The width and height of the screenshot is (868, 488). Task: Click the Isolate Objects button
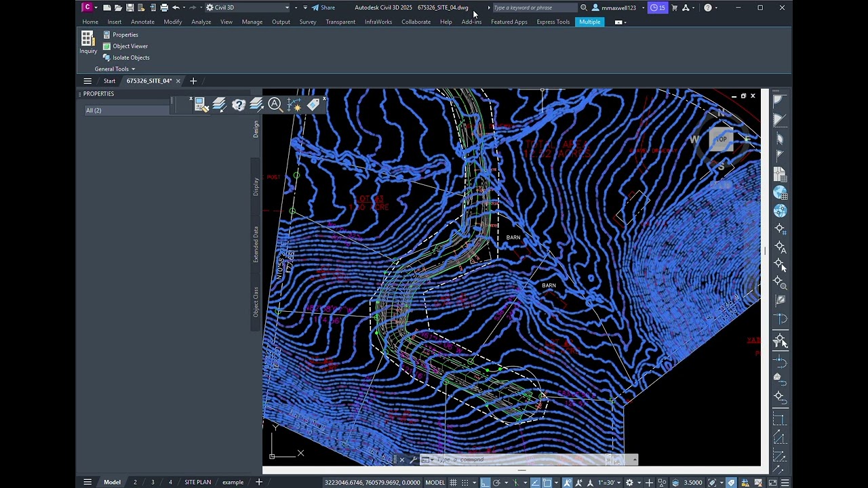126,58
